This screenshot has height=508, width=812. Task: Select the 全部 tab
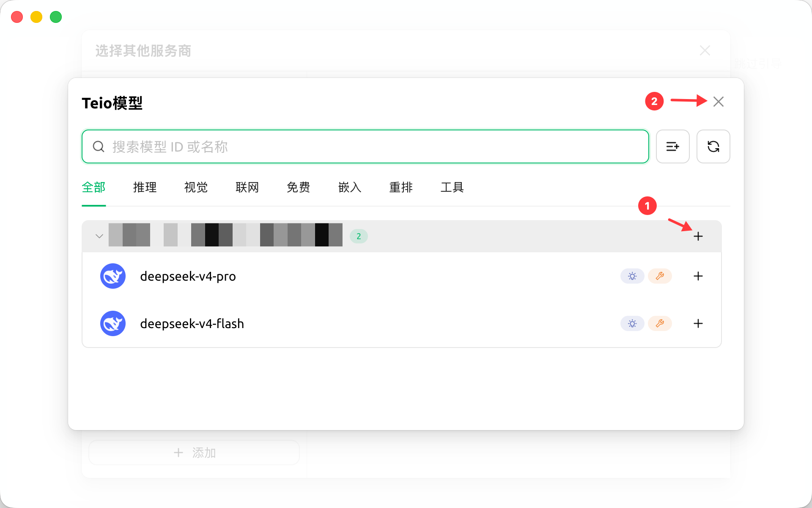pos(93,187)
